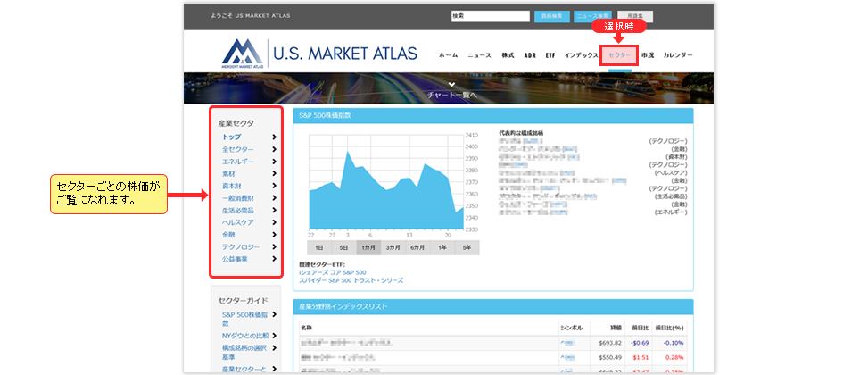Click the chevron beside 金融
Screen dimensions: 868x375
pyautogui.click(x=274, y=234)
